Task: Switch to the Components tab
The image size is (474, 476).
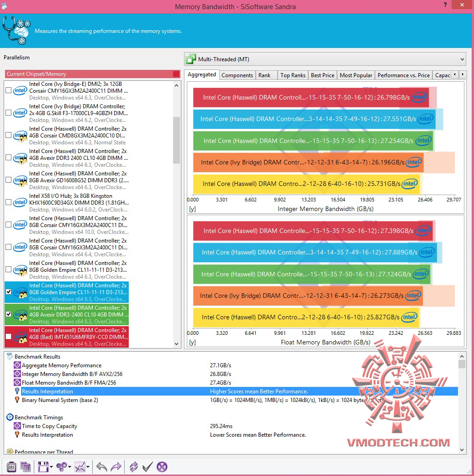Action: (237, 75)
